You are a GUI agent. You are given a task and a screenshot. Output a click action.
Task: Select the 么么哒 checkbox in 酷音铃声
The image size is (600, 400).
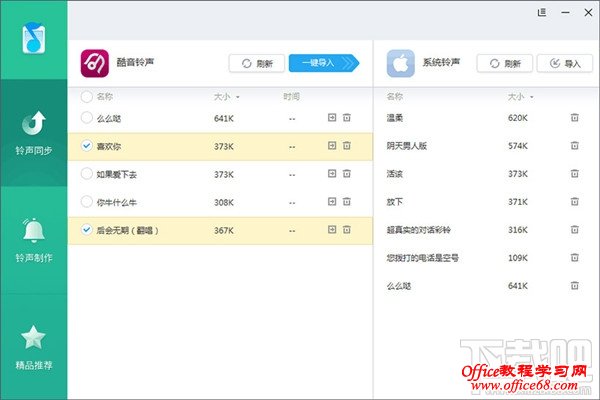pyautogui.click(x=86, y=118)
